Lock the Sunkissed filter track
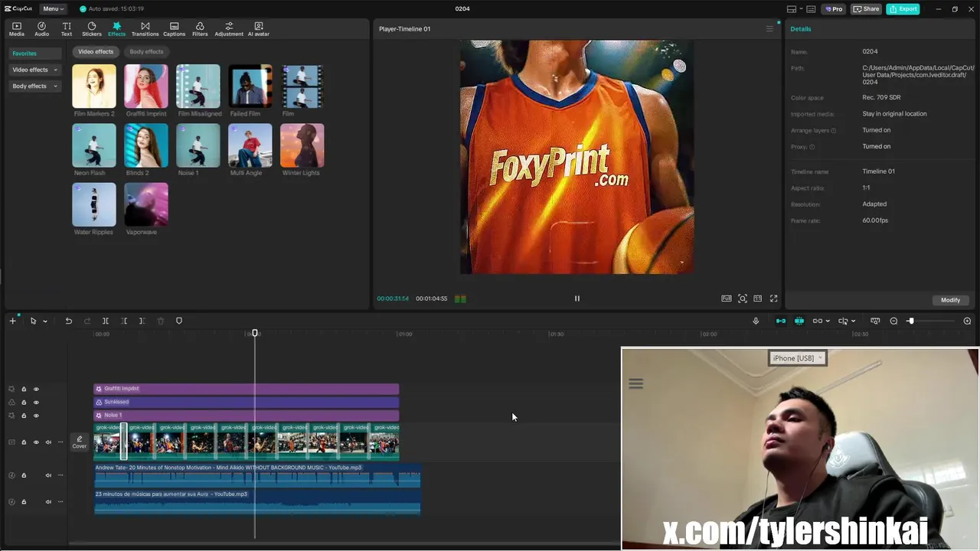The height and width of the screenshot is (551, 980). click(x=24, y=403)
